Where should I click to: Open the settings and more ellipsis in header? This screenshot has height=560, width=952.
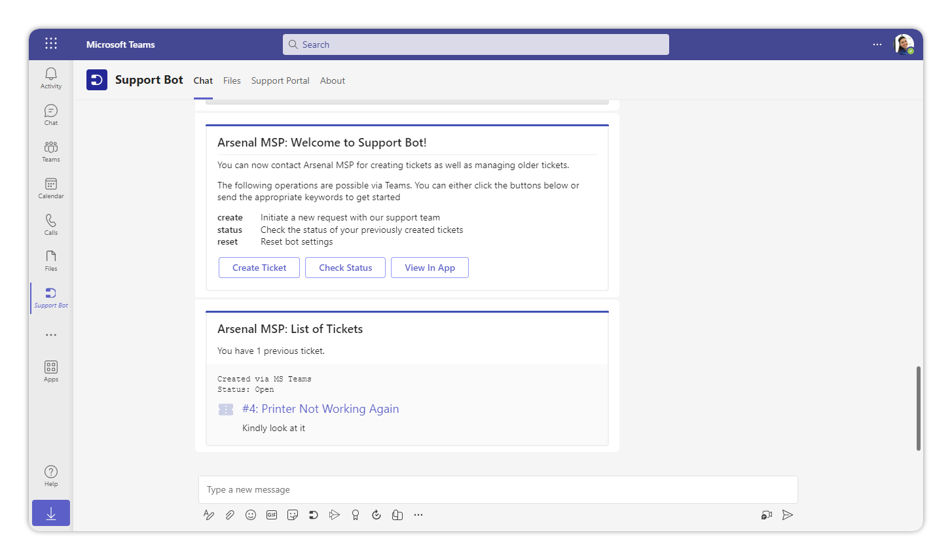pyautogui.click(x=877, y=44)
